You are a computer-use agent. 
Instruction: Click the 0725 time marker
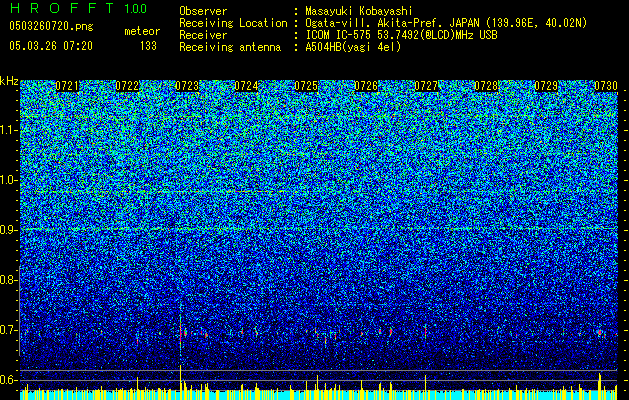(306, 86)
